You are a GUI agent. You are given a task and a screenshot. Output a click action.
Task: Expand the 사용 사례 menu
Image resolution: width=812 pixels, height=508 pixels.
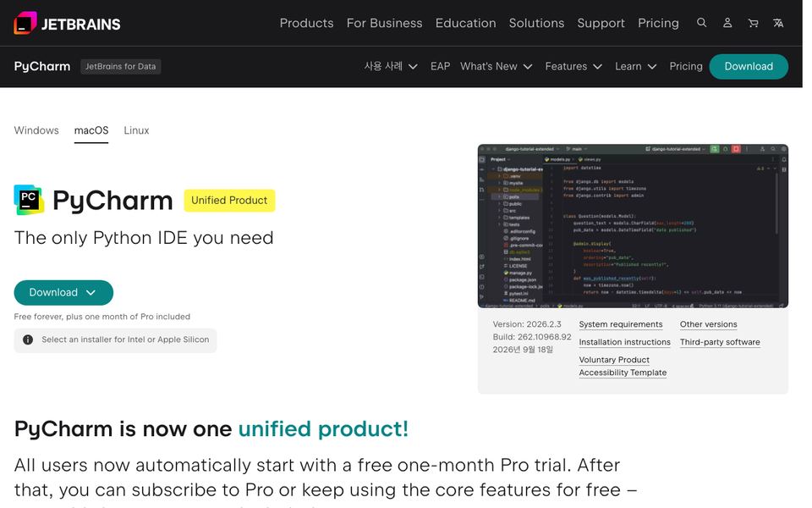coord(391,66)
